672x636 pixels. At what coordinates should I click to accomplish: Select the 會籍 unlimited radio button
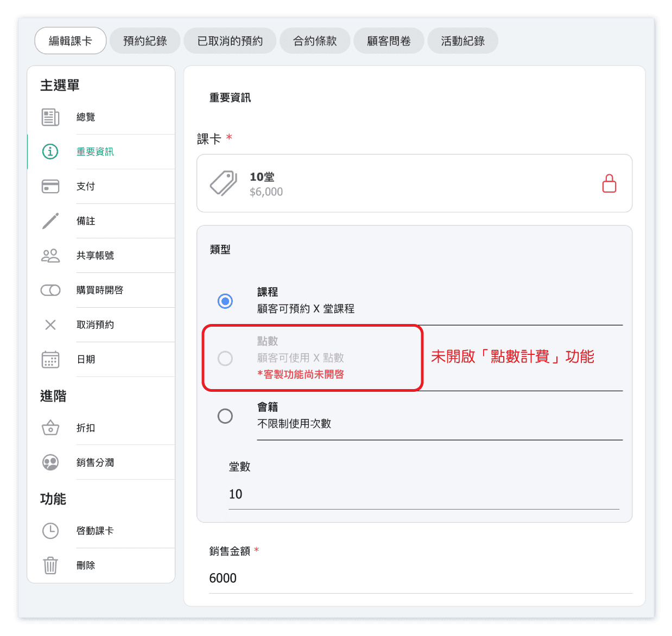tap(225, 416)
